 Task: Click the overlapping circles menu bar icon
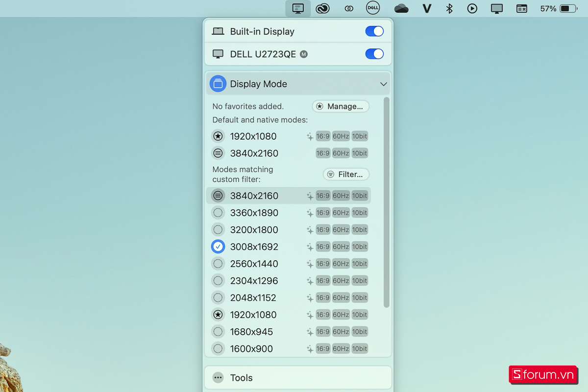[x=349, y=8]
